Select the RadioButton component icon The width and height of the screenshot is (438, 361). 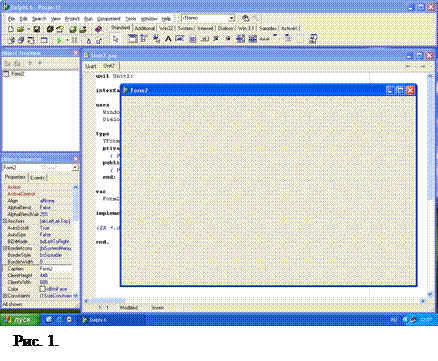228,39
